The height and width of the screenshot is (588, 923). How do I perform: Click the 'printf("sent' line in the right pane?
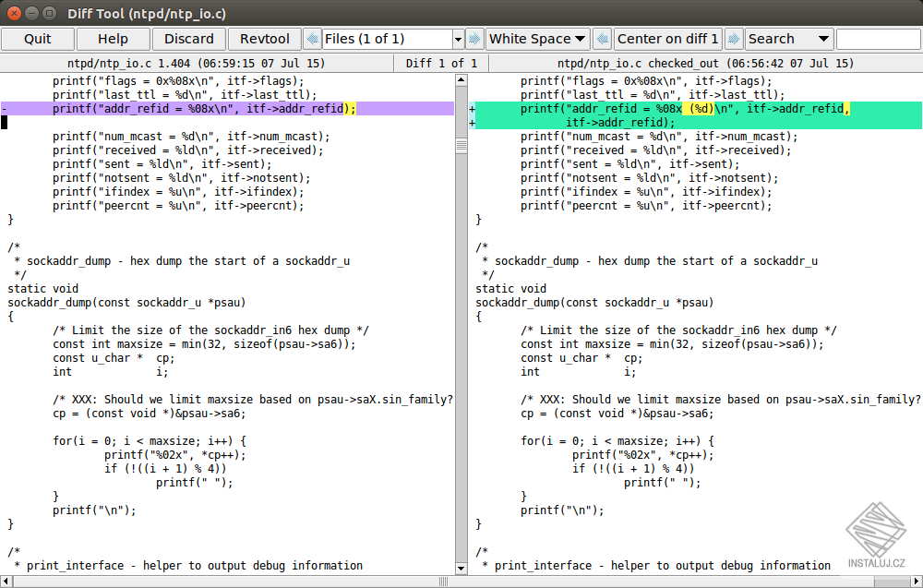click(630, 164)
